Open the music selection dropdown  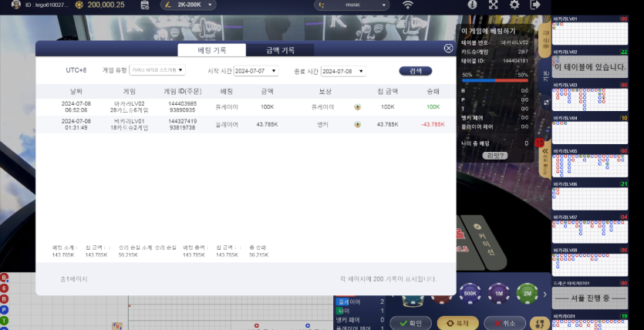(352, 5)
